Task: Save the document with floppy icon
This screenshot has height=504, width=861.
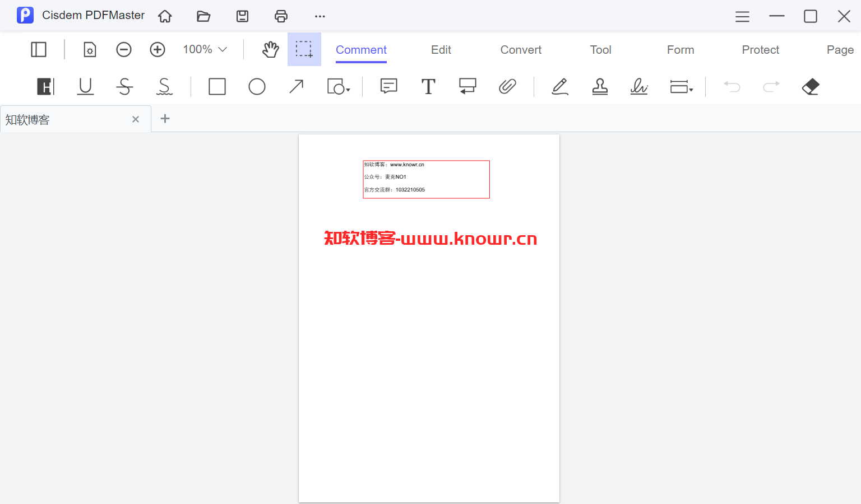Action: click(x=242, y=16)
